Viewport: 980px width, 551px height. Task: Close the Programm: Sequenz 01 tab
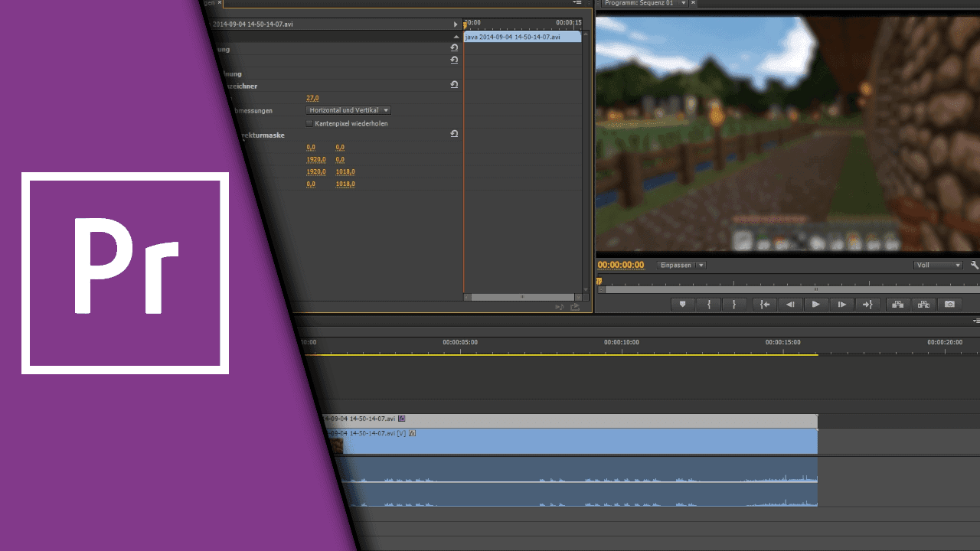tap(694, 3)
